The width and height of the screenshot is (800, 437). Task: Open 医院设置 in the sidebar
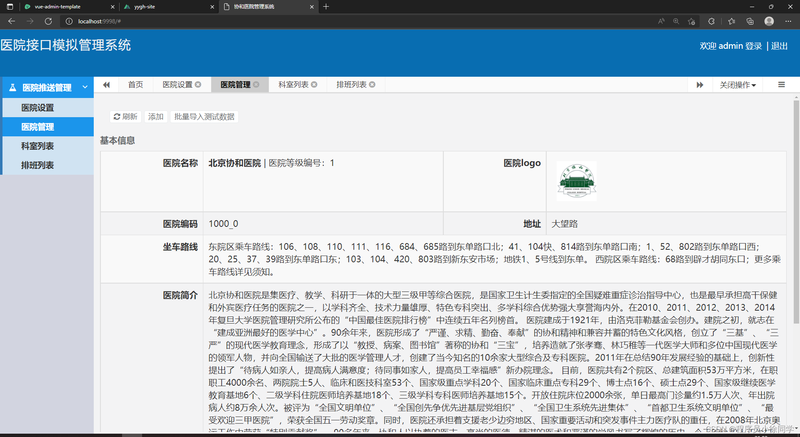click(x=48, y=108)
